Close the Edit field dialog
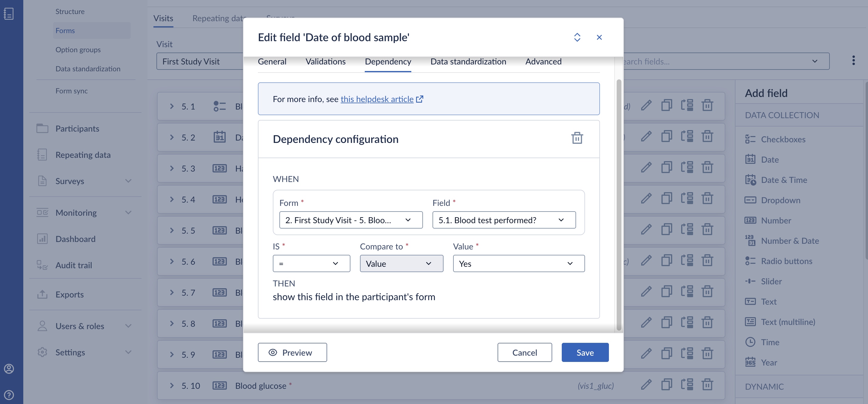The height and width of the screenshot is (404, 868). point(599,37)
